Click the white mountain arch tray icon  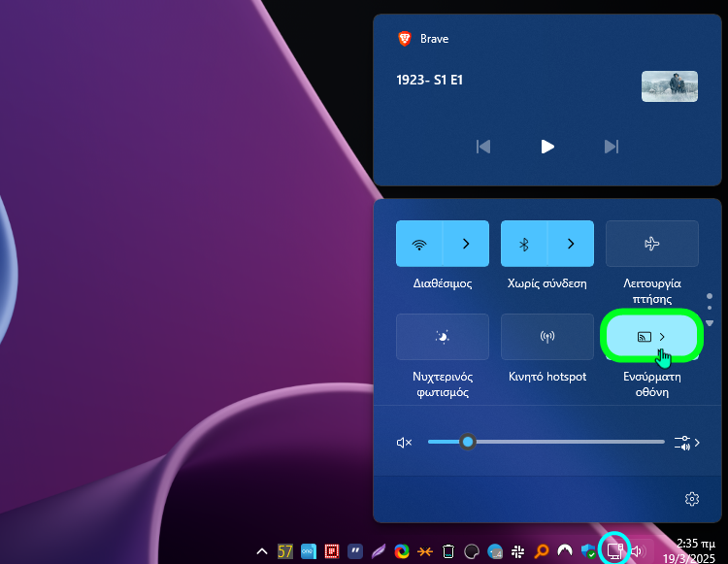pyautogui.click(x=565, y=550)
